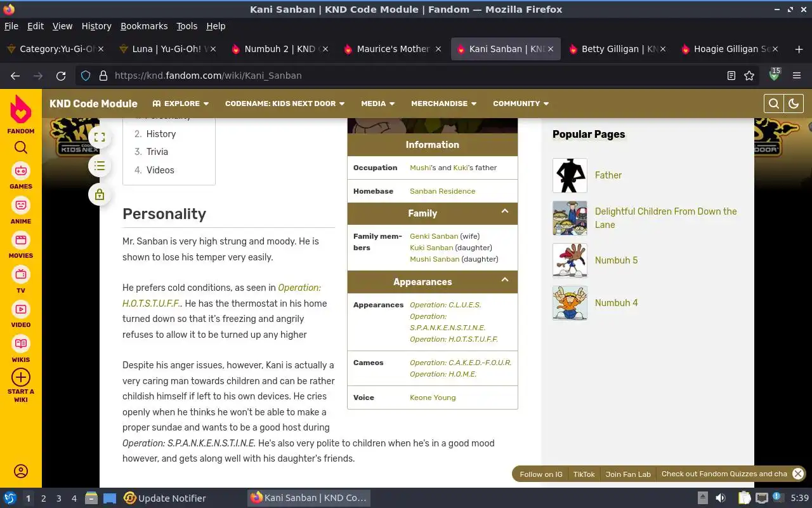Screen dimensions: 812x508
Task: Open the History menu in menu bar
Action: click(x=96, y=26)
